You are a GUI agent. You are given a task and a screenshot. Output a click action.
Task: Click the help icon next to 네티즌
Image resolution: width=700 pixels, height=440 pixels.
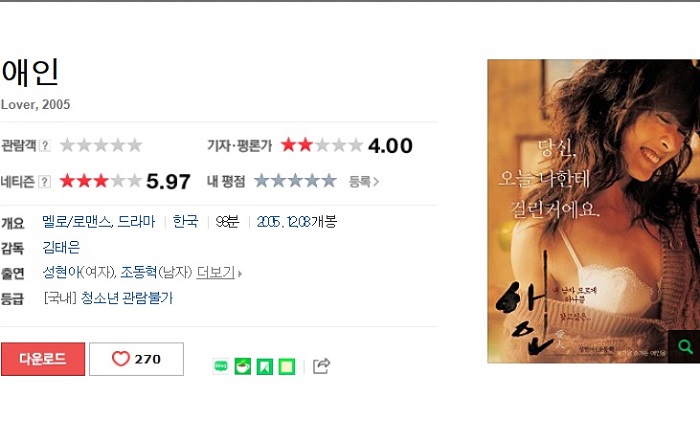pos(44,182)
